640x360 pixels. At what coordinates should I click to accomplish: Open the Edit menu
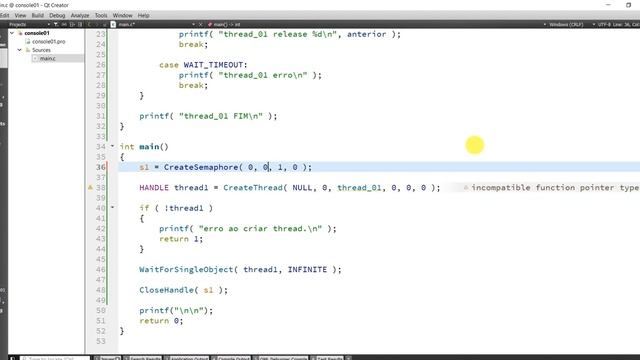coord(4,16)
